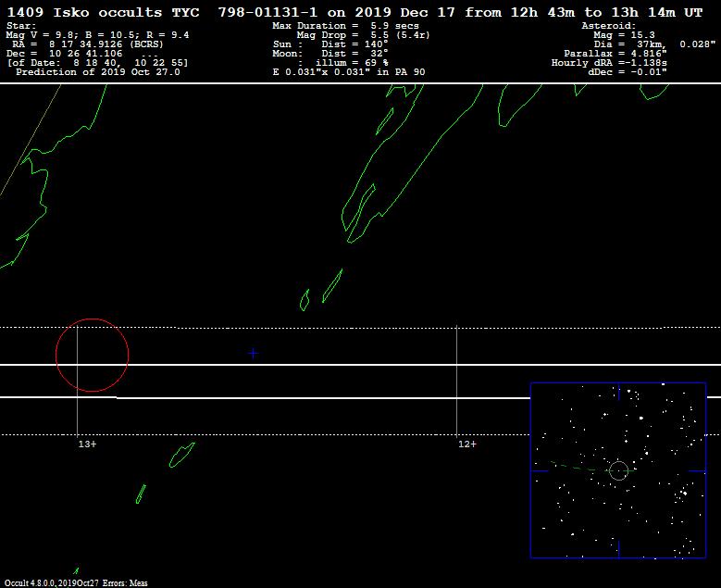Click the 'dDec = -0.01"' text
This screenshot has height=588, width=721.
628,72
